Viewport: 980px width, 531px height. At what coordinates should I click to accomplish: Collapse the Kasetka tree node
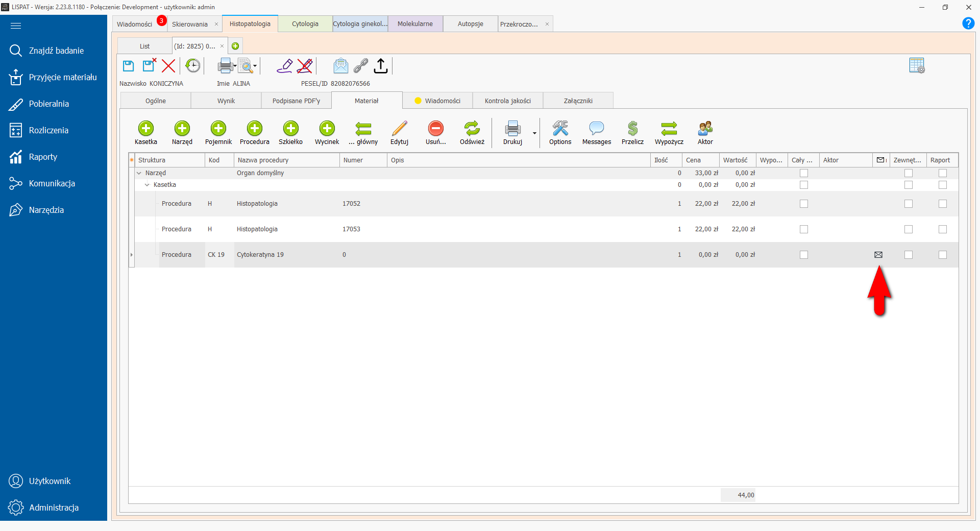coord(147,185)
